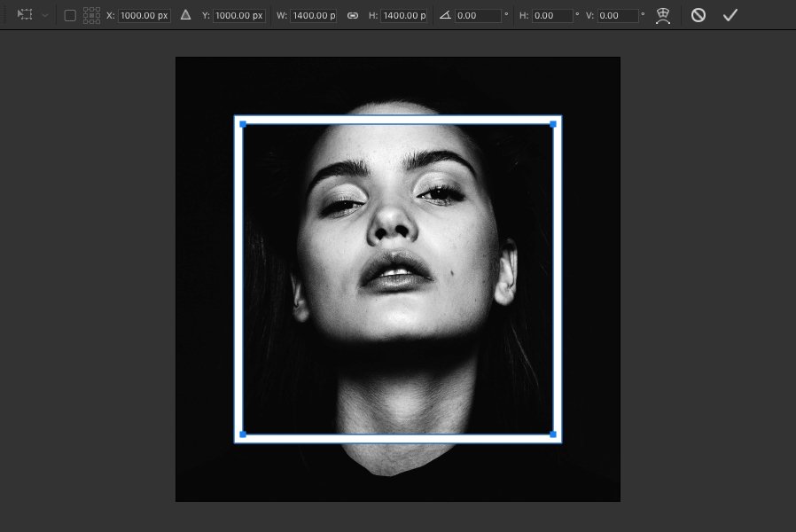The height and width of the screenshot is (532, 796).
Task: Click the top-right transform handle
Action: 553,124
